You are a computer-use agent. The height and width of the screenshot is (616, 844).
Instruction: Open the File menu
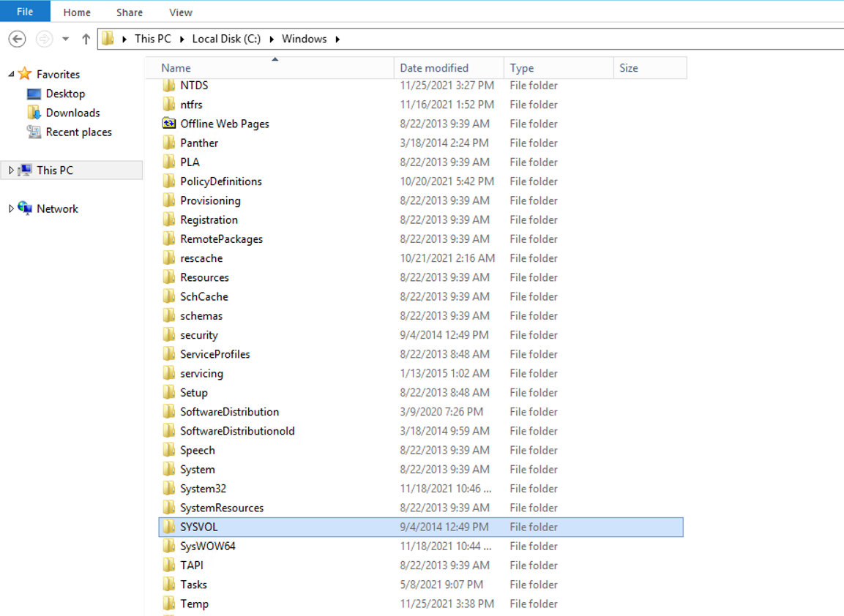25,12
